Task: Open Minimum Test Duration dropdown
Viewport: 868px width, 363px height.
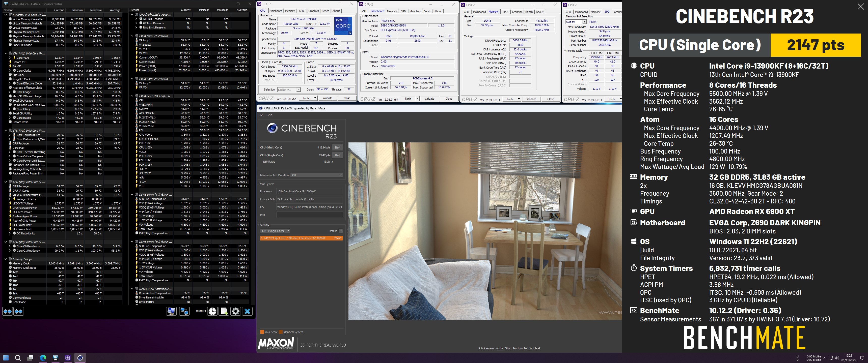Action: pyautogui.click(x=317, y=175)
